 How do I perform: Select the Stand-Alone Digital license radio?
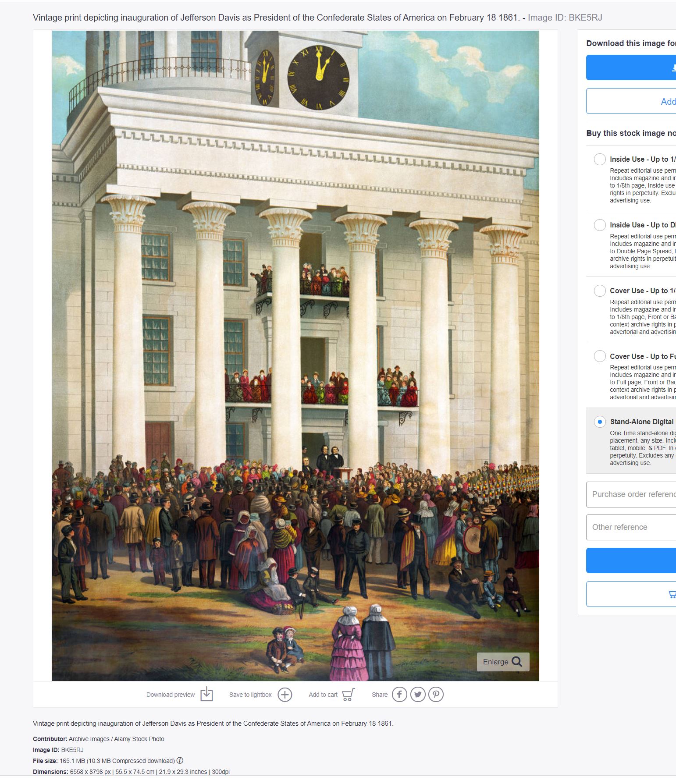click(600, 422)
